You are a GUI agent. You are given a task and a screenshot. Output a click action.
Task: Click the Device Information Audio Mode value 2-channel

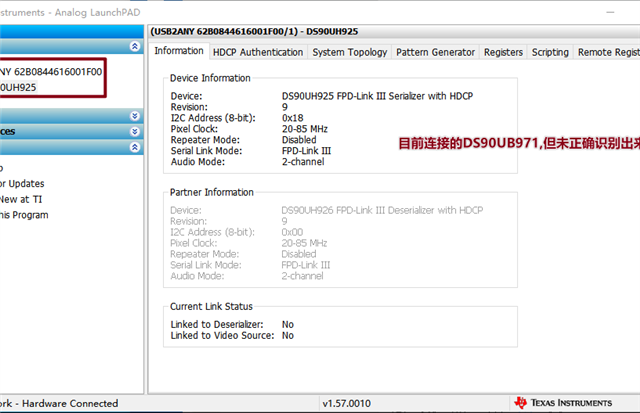tap(303, 162)
